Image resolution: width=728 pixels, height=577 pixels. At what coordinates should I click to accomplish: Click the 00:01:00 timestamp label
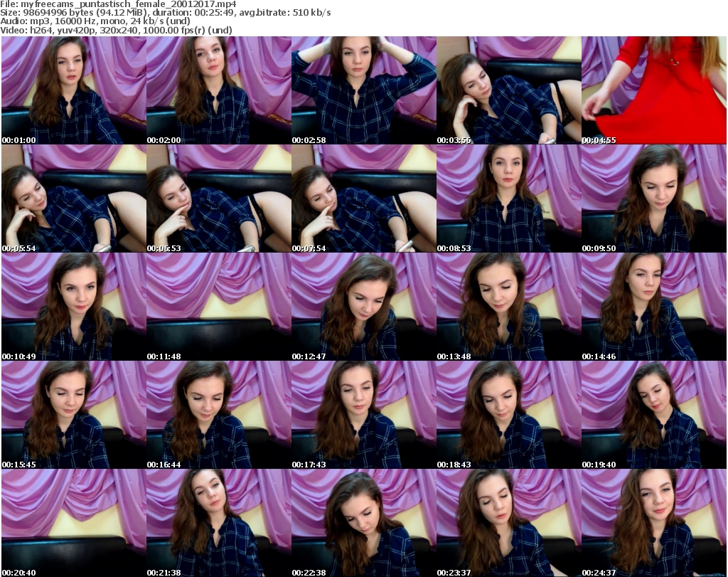pyautogui.click(x=19, y=140)
